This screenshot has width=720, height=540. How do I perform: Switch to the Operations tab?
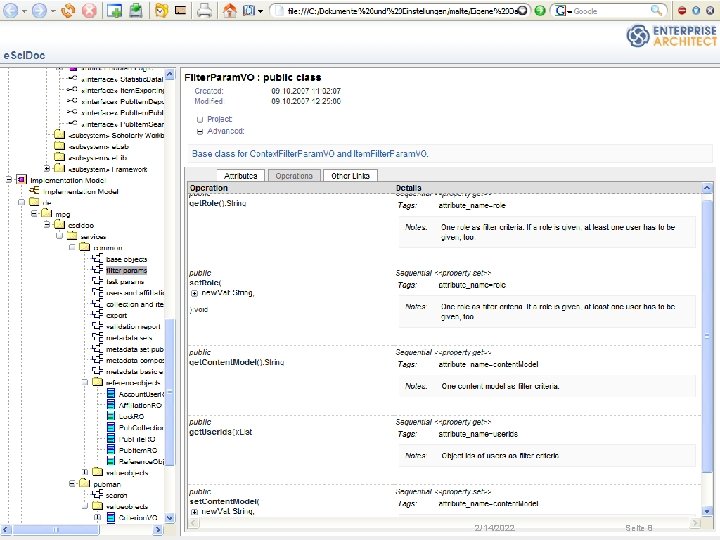pos(294,175)
